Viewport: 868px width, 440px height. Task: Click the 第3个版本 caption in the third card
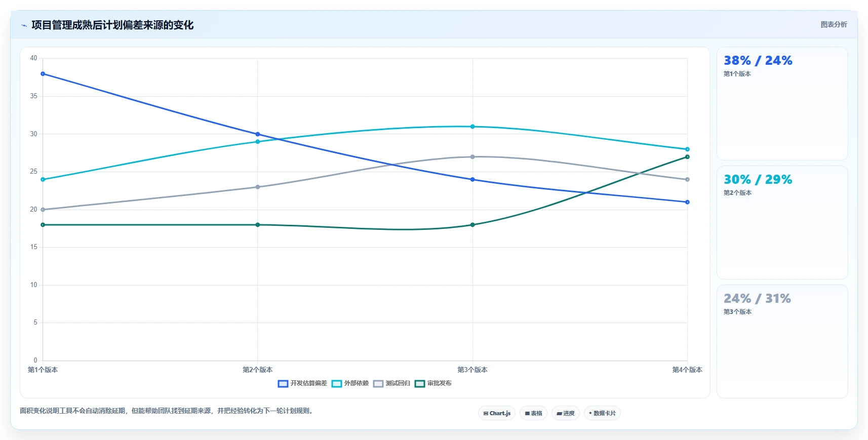point(737,312)
